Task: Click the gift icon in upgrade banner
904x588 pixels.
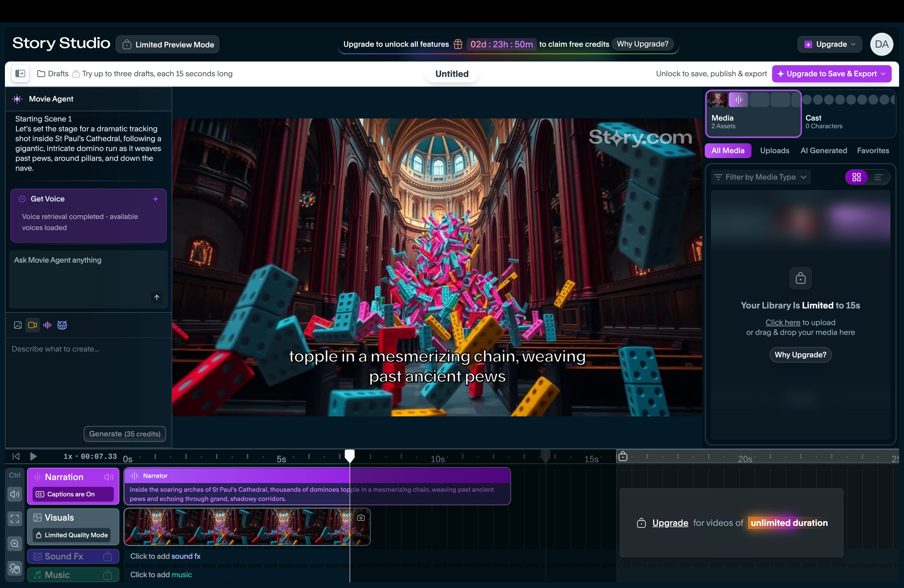Action: click(458, 44)
